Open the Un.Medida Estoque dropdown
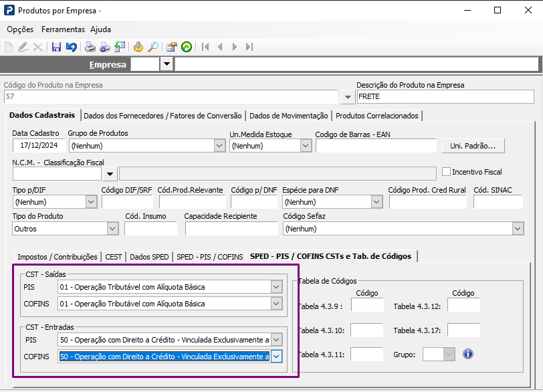543x392 pixels. tap(306, 146)
